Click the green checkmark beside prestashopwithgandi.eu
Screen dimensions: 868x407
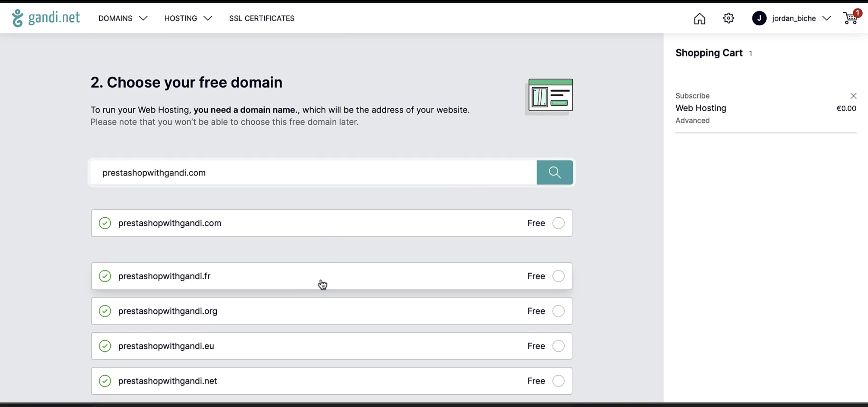(x=105, y=346)
